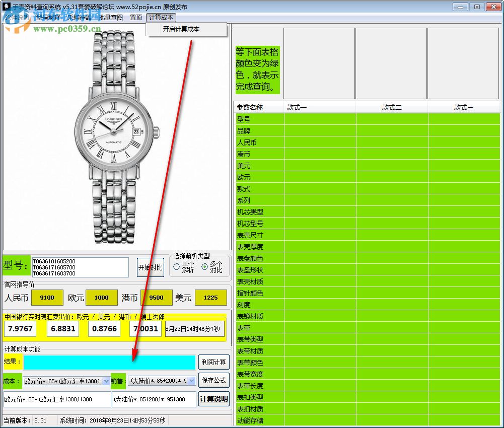The image size is (504, 428).
Task: Click the 计算说明 button
Action: coord(214,399)
